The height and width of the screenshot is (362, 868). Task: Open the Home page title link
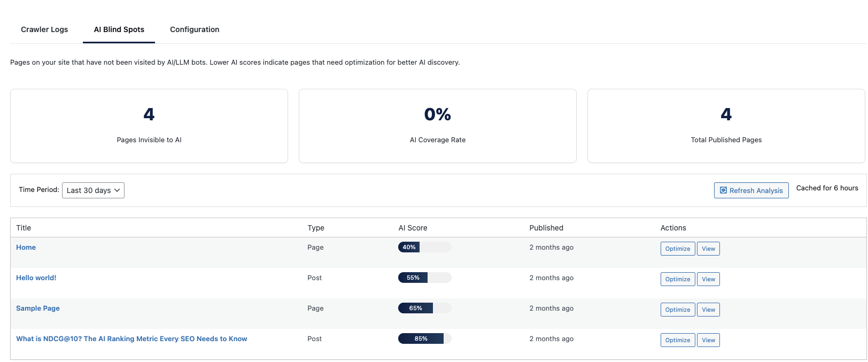click(x=26, y=248)
